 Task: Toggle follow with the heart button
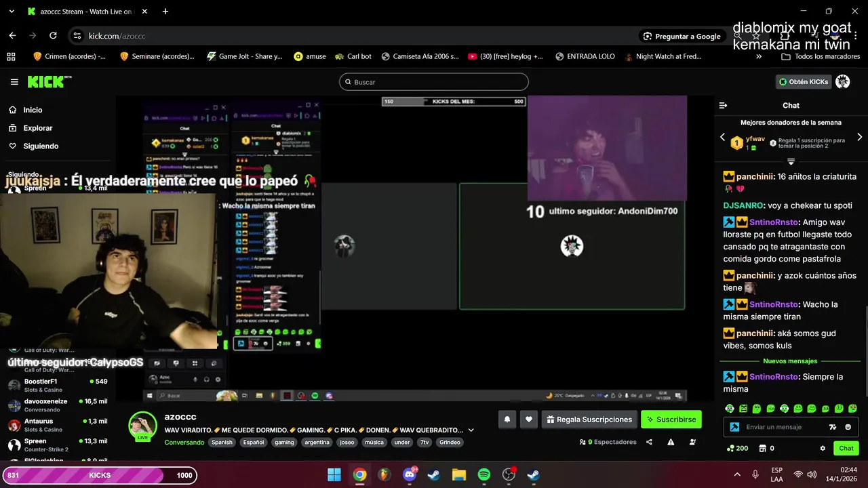pos(529,420)
